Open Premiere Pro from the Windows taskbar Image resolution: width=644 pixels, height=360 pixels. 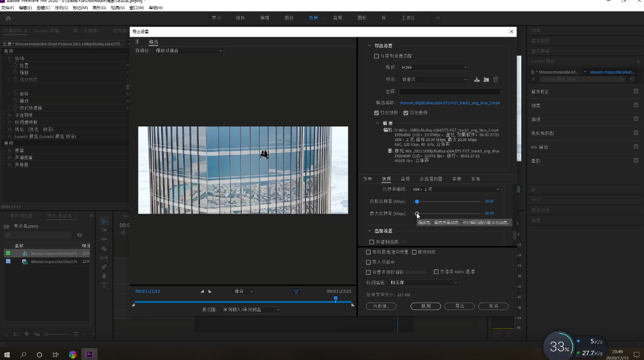(x=89, y=355)
